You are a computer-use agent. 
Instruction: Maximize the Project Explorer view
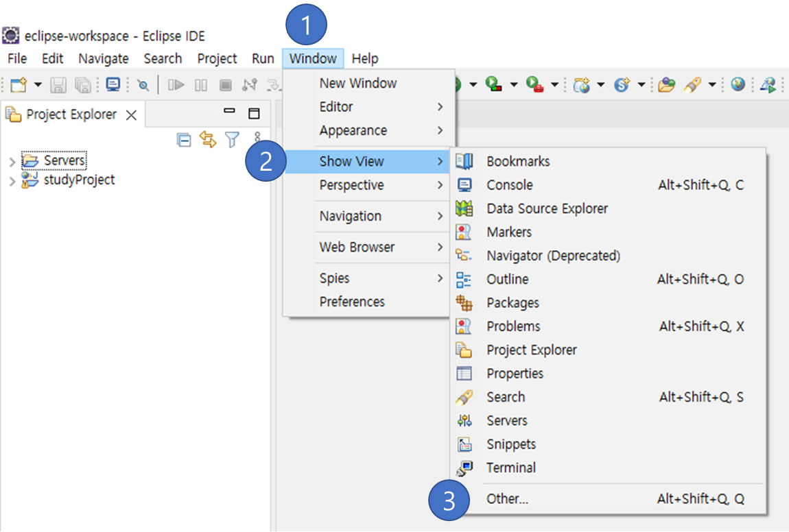254,113
